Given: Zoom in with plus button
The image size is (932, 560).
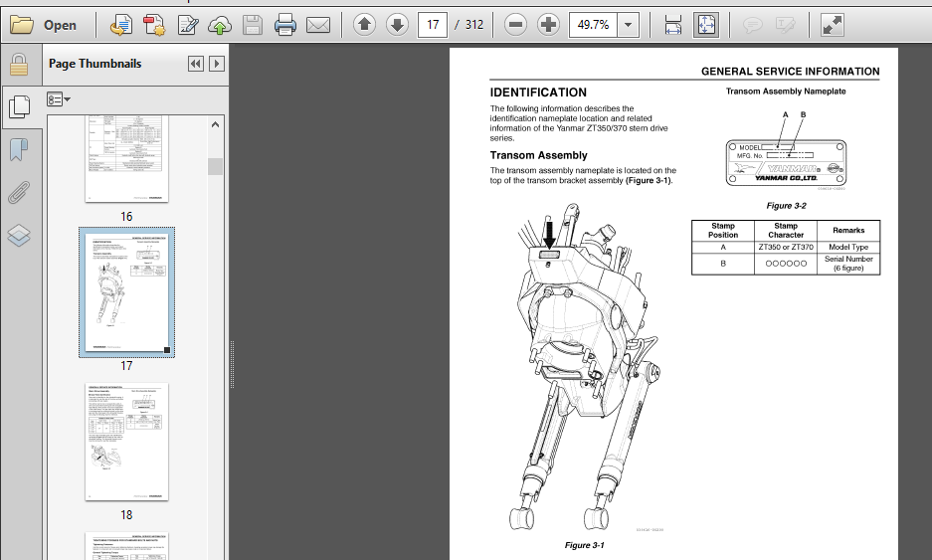Looking at the screenshot, I should [x=548, y=25].
